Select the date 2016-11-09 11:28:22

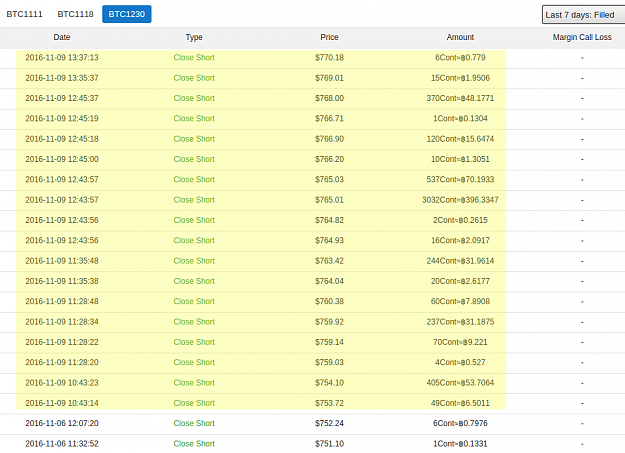[x=62, y=342]
